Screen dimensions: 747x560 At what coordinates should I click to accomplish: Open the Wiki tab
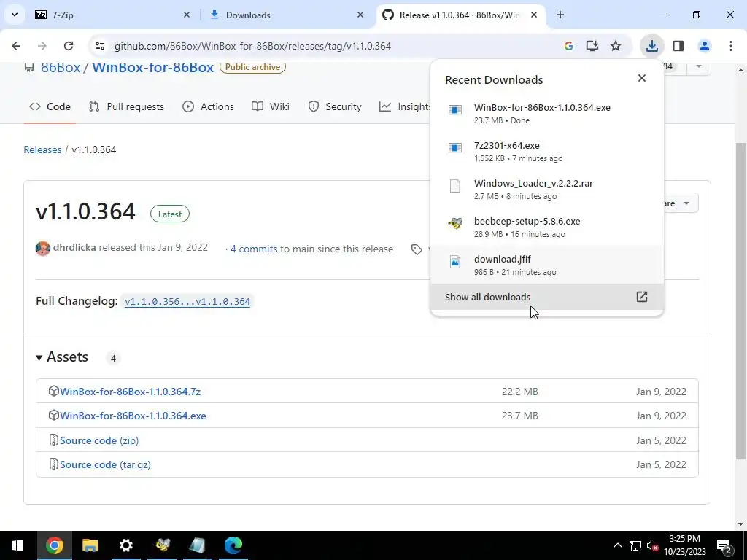[x=271, y=106]
